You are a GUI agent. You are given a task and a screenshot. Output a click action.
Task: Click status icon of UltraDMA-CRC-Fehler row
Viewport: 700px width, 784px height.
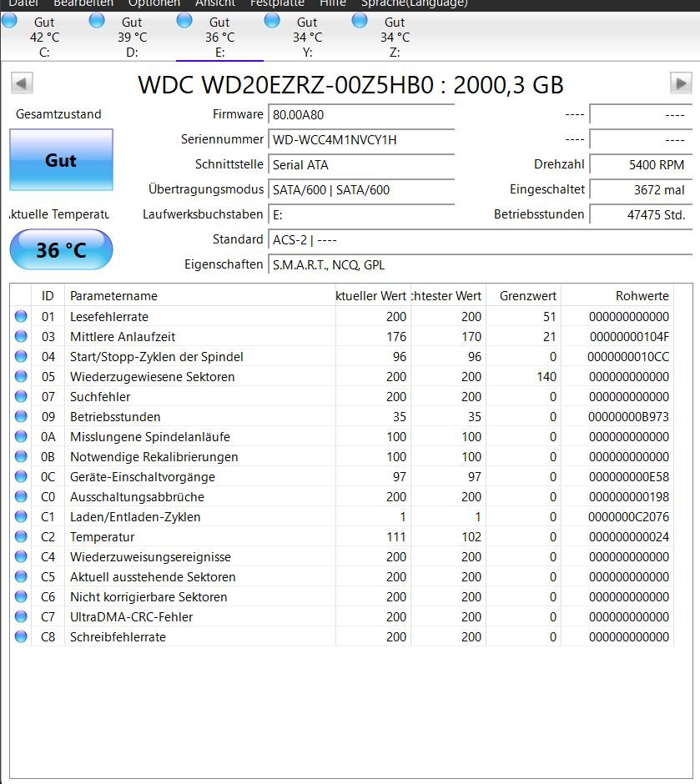tap(21, 616)
